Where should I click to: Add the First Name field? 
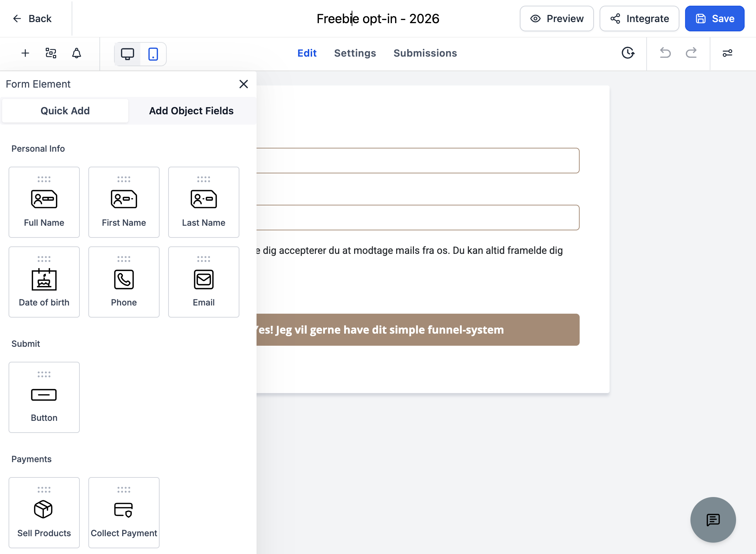pos(124,202)
